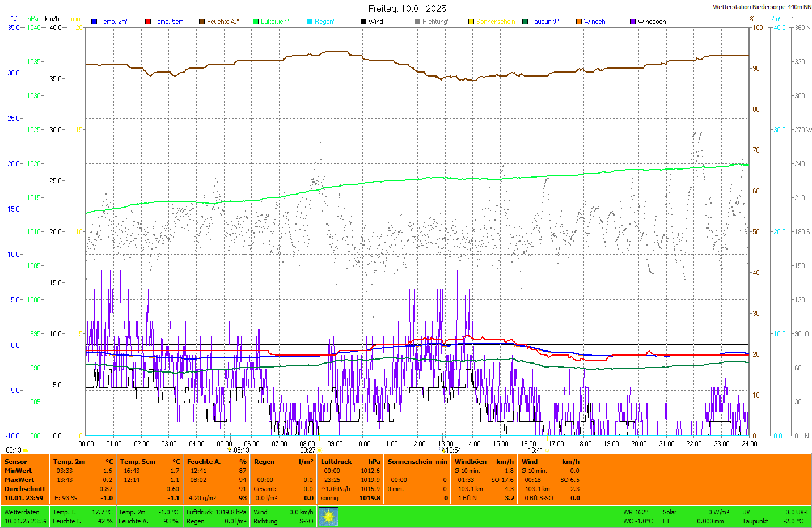Click the sunny weather icon in the status bar
812x528 pixels.
click(328, 517)
